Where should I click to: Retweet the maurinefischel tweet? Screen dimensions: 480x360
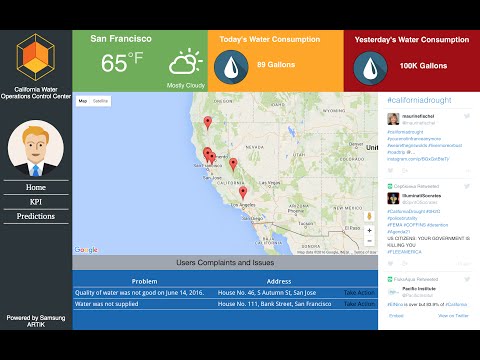(405, 171)
